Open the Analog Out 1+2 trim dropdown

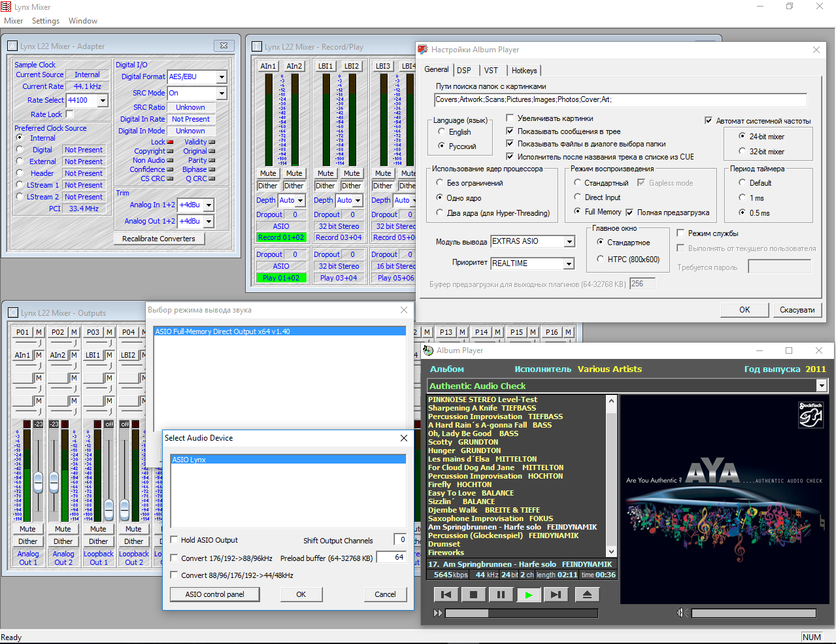coord(209,222)
